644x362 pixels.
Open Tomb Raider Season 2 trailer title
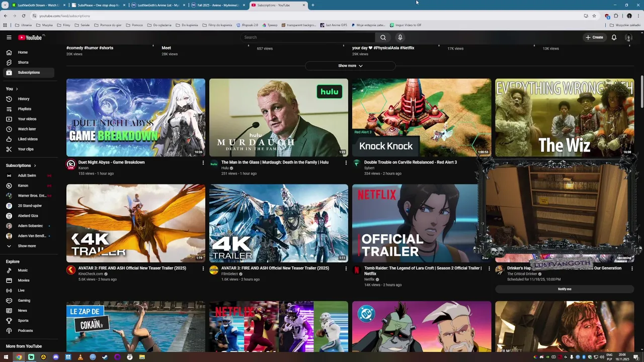423,270
